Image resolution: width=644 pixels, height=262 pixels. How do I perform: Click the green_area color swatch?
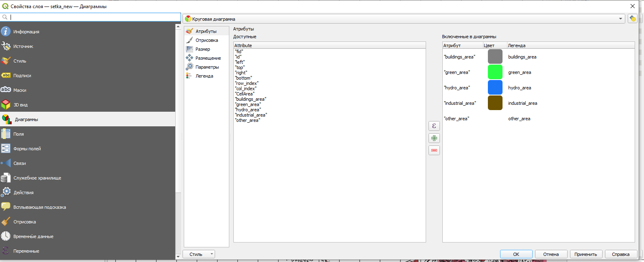(x=495, y=72)
